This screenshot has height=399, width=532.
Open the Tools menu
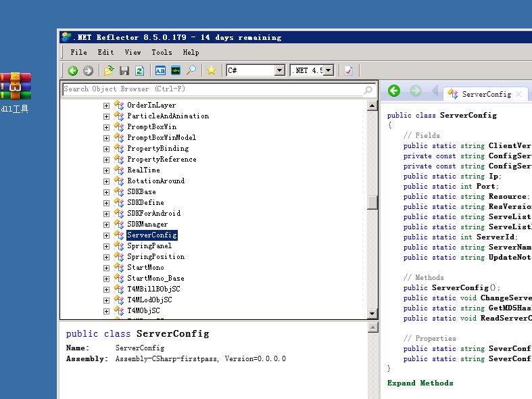(162, 52)
